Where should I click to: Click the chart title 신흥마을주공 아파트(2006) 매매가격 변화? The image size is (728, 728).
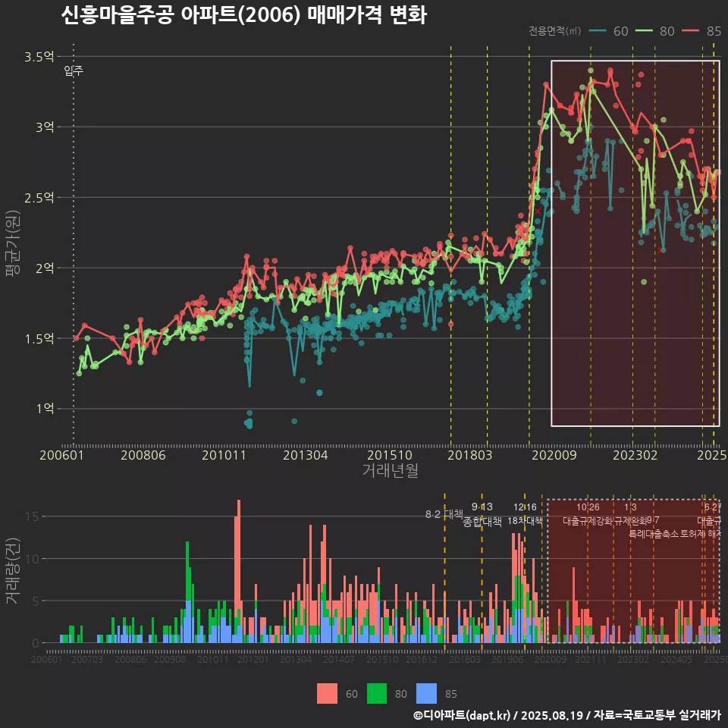(243, 15)
